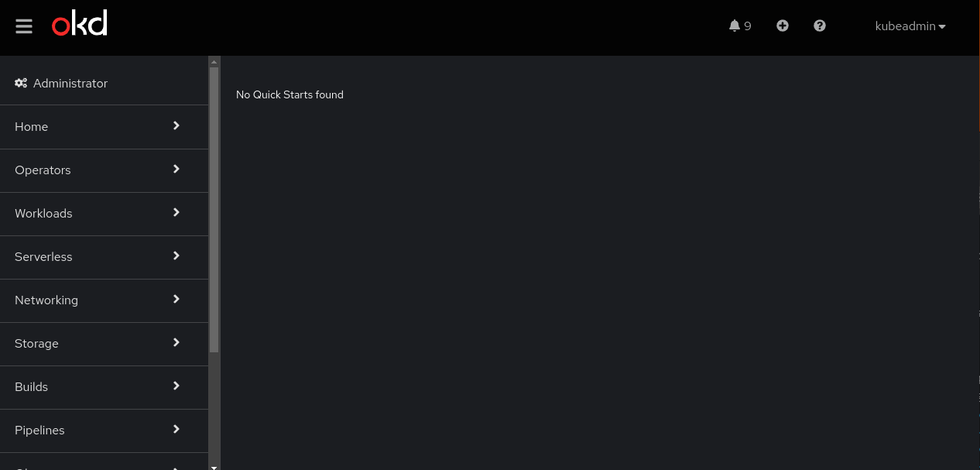Click the OKD logo
The image size is (980, 470).
click(x=79, y=23)
